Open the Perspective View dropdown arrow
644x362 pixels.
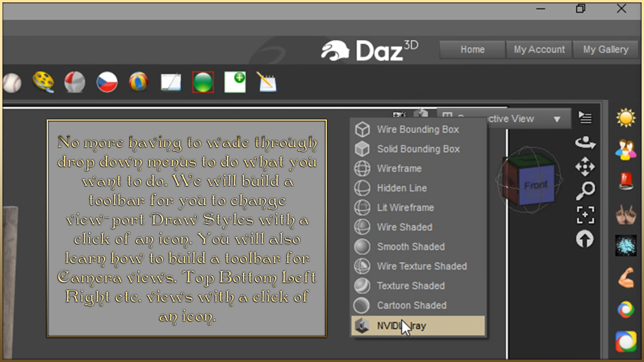tap(557, 119)
